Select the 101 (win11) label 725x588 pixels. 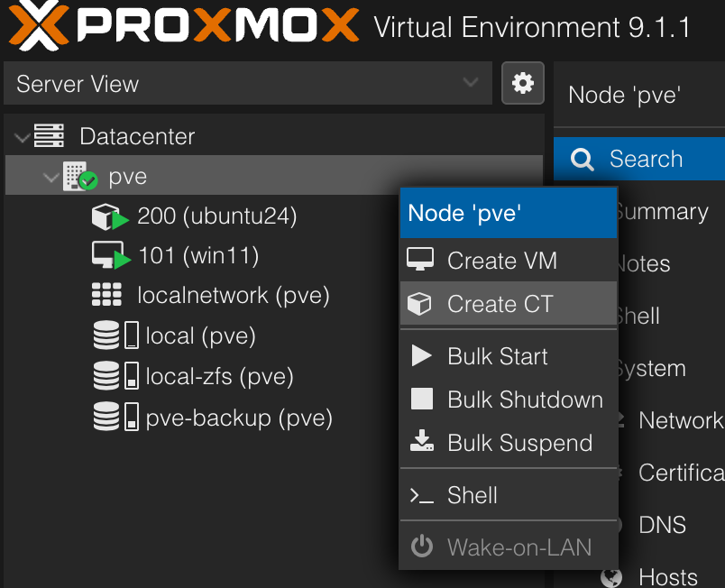(198, 255)
